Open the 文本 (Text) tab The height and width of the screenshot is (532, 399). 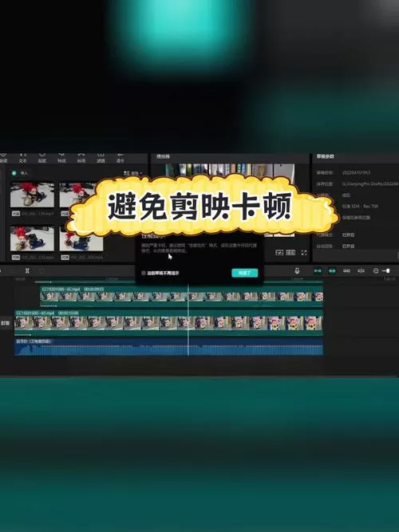click(x=22, y=158)
